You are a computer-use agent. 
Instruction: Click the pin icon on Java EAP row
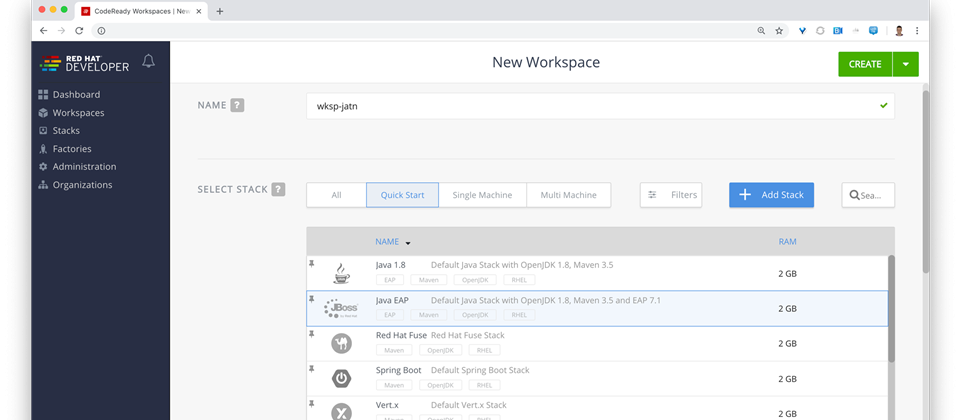[312, 299]
